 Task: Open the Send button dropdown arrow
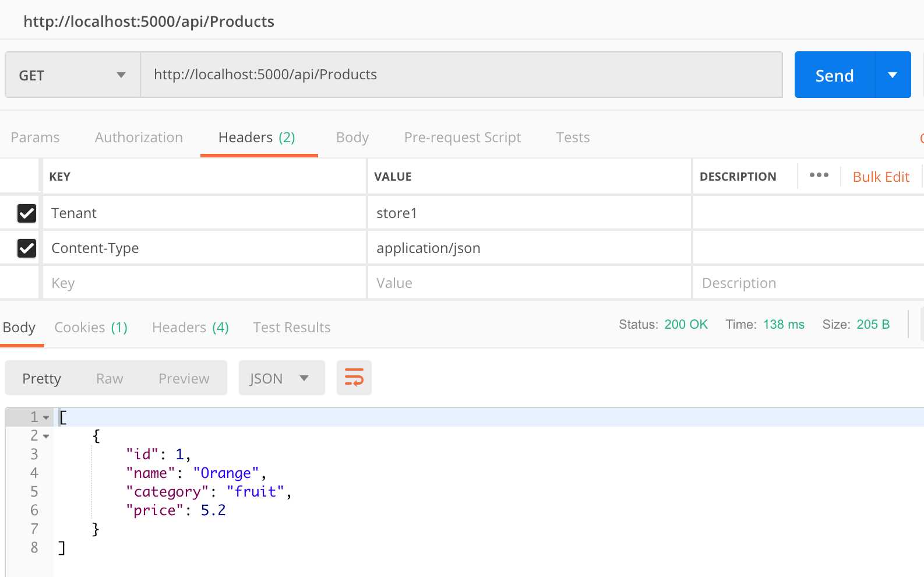pyautogui.click(x=893, y=75)
